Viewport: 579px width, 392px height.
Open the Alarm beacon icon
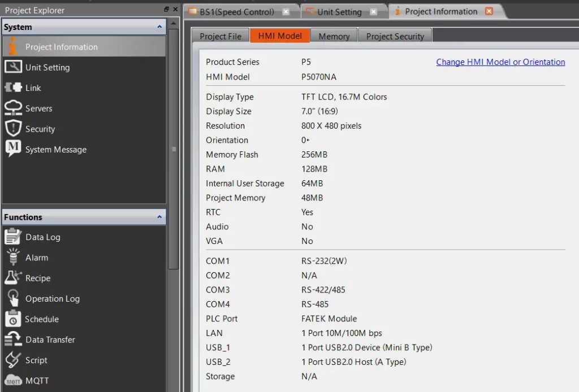(13, 258)
